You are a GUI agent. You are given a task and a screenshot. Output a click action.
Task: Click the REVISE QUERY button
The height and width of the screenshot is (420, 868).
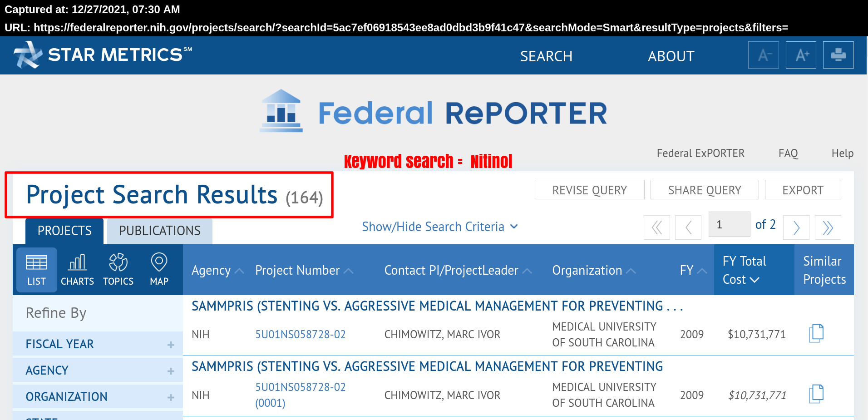[x=590, y=190]
